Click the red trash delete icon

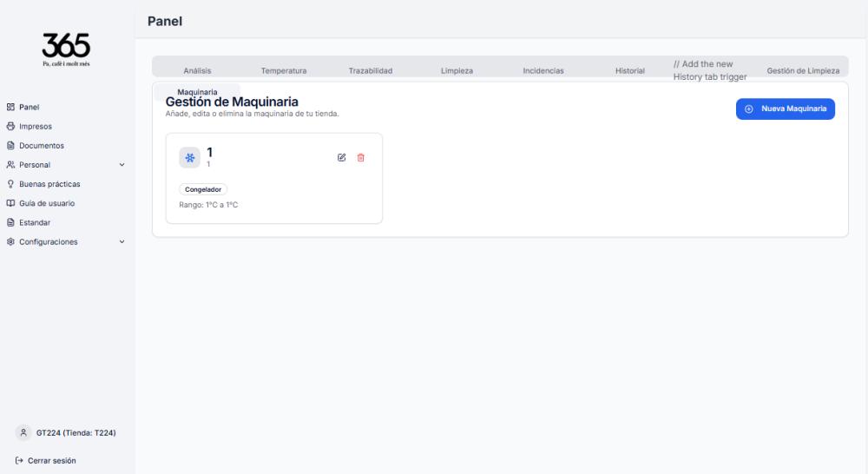[x=361, y=157]
